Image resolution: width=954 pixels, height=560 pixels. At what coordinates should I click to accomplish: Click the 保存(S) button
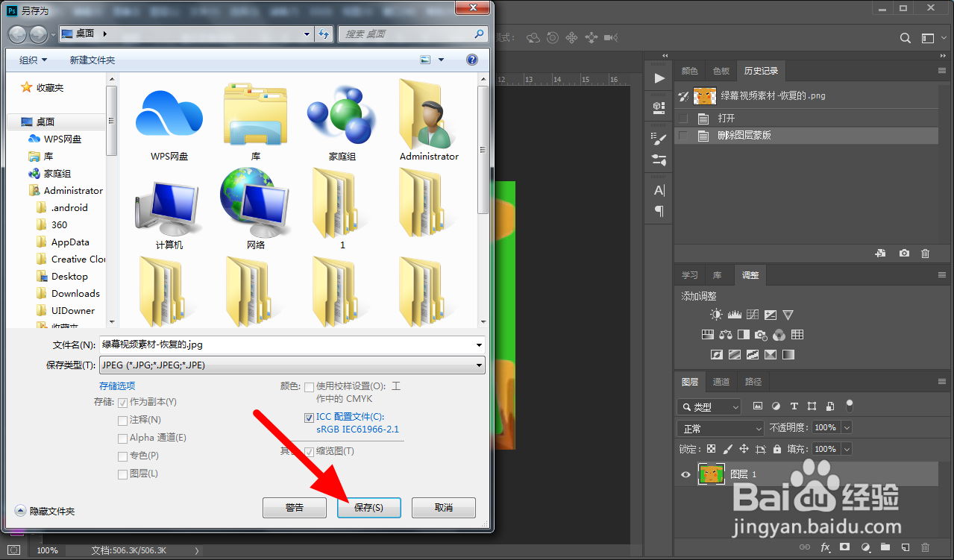369,508
